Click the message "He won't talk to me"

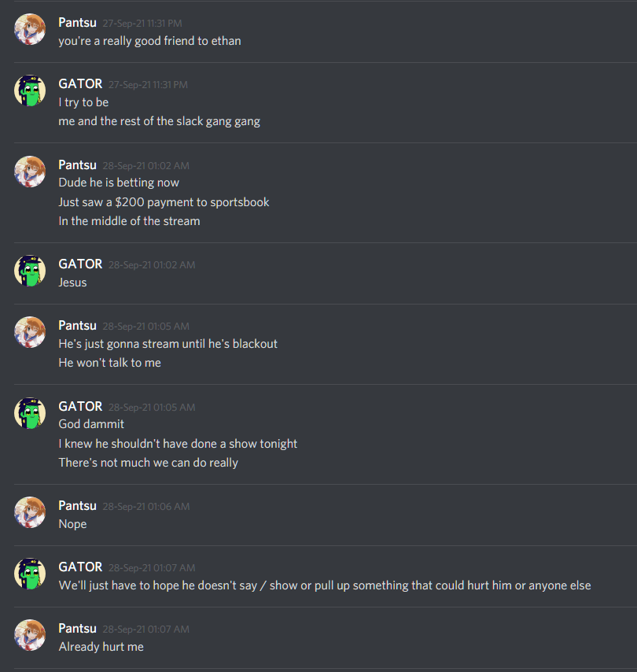(x=109, y=363)
